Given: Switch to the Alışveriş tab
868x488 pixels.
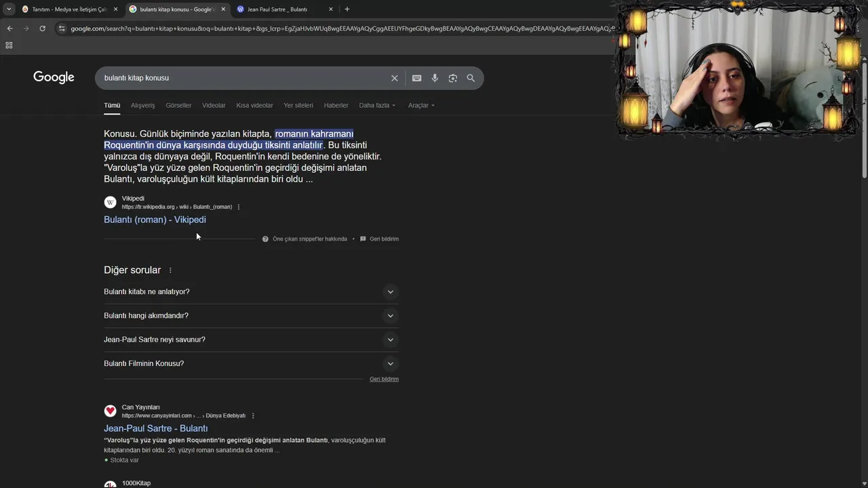Looking at the screenshot, I should point(142,106).
